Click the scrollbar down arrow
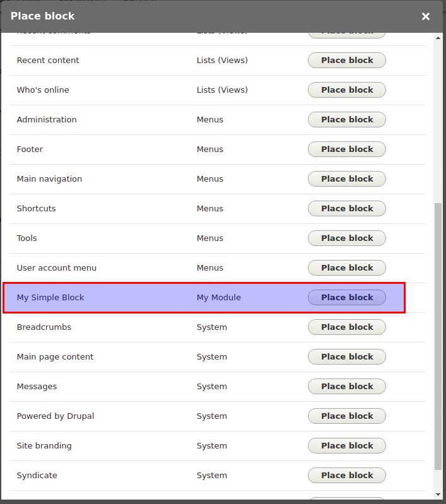 (438, 495)
